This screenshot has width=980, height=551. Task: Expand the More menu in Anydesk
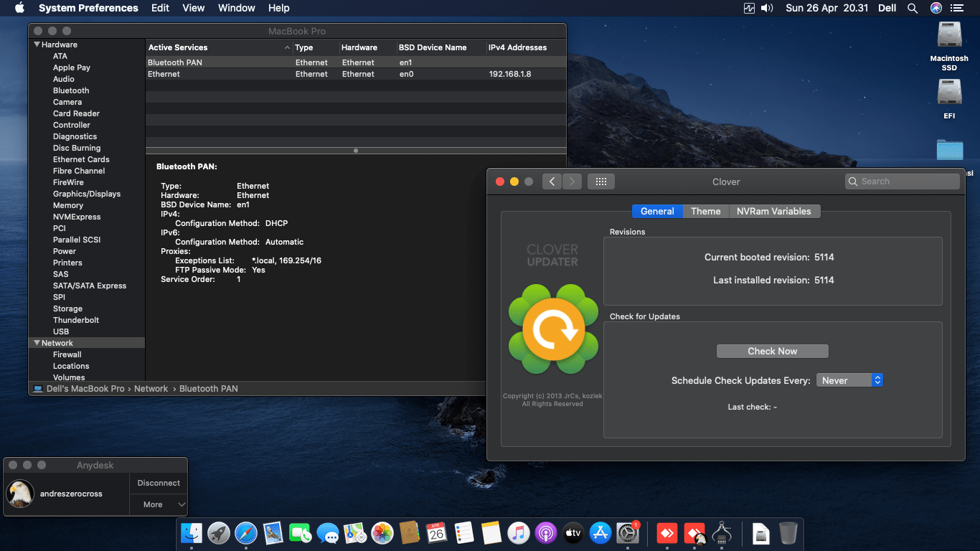click(159, 504)
